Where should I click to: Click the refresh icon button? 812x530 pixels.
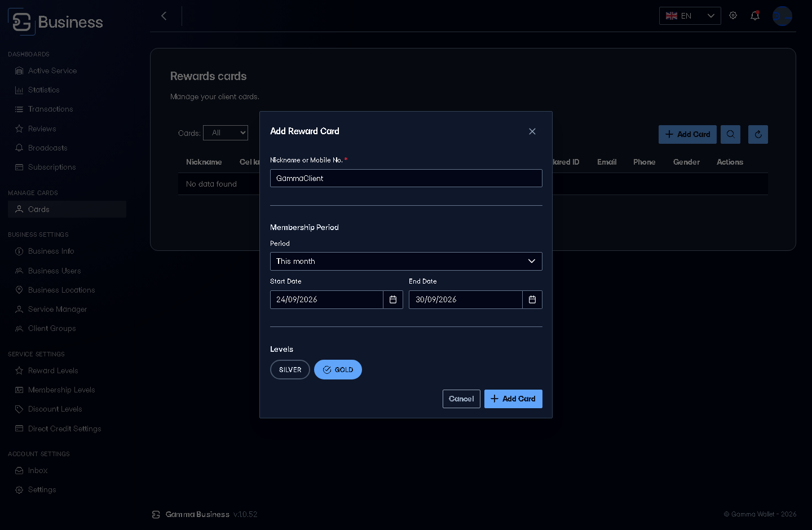(758, 134)
